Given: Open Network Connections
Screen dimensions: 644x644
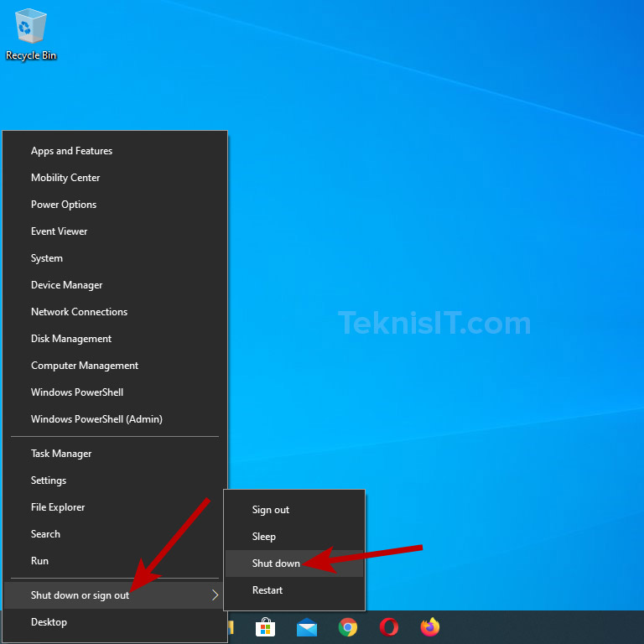Looking at the screenshot, I should (115, 312).
